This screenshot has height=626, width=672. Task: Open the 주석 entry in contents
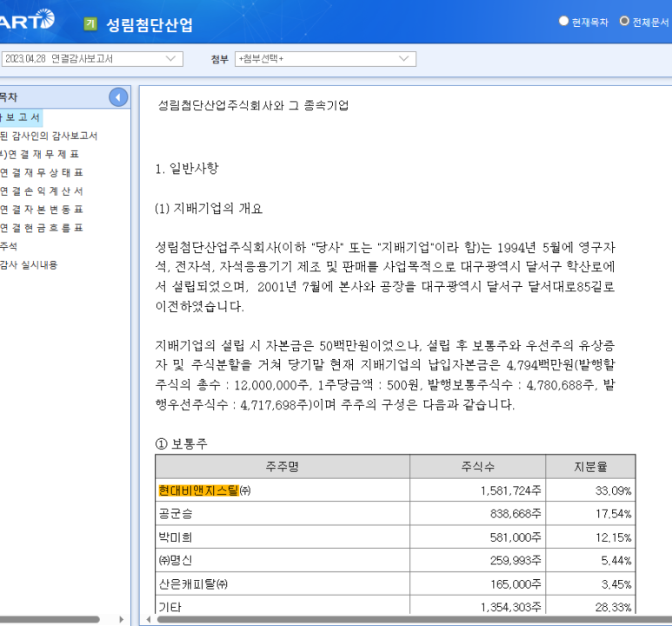[x=9, y=247]
